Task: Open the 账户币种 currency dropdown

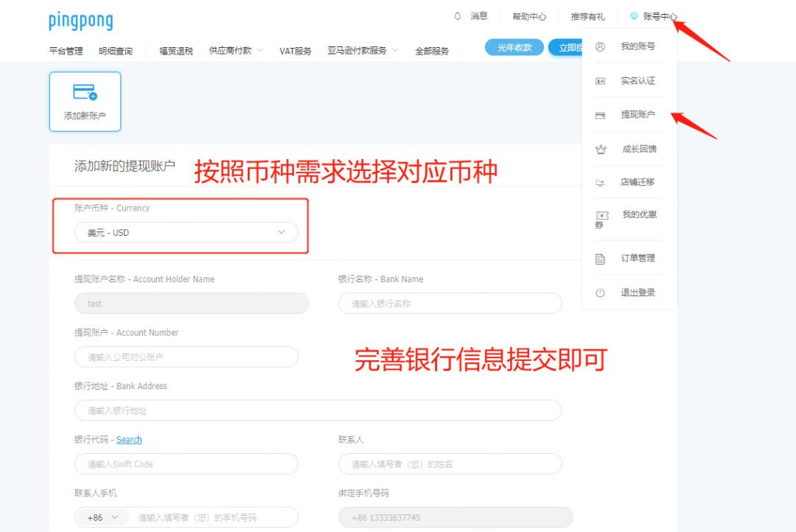Action: (187, 231)
